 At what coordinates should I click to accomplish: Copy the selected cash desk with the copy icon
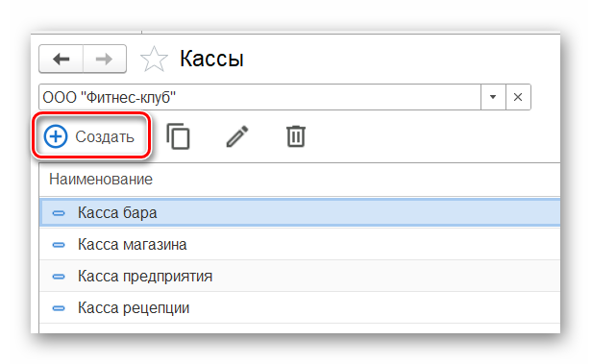pos(179,136)
